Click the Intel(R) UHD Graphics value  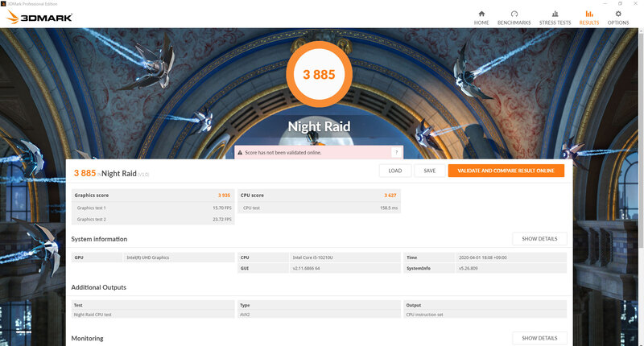pos(148,257)
